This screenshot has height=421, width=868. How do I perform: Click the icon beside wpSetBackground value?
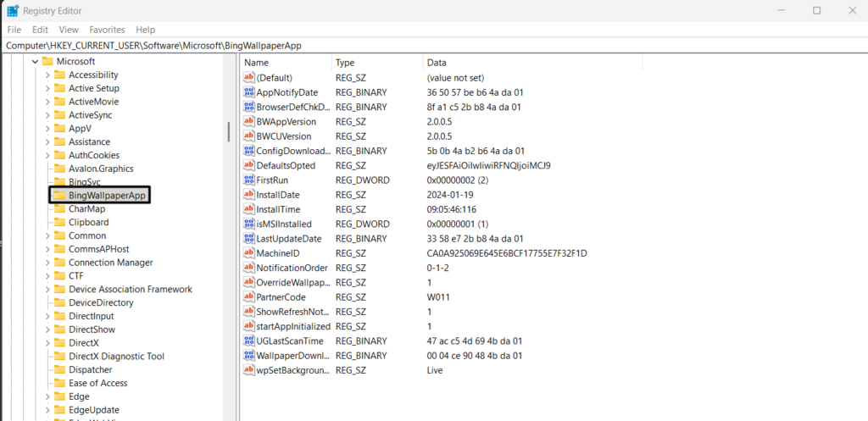pos(249,370)
